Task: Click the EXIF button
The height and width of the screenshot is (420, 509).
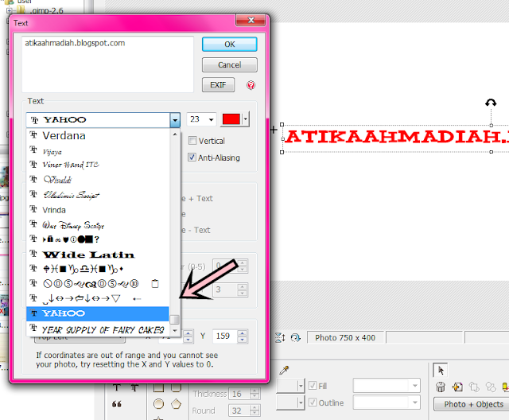Action: click(x=218, y=85)
